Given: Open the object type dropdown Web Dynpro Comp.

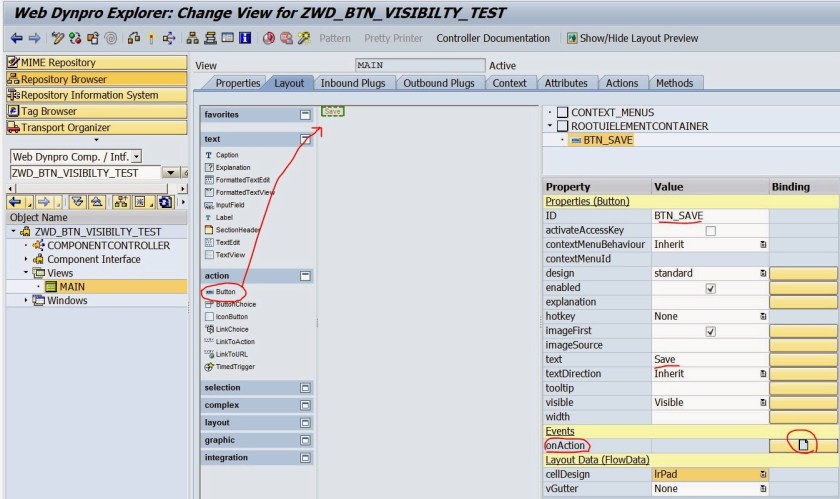Looking at the screenshot, I should pos(137,157).
